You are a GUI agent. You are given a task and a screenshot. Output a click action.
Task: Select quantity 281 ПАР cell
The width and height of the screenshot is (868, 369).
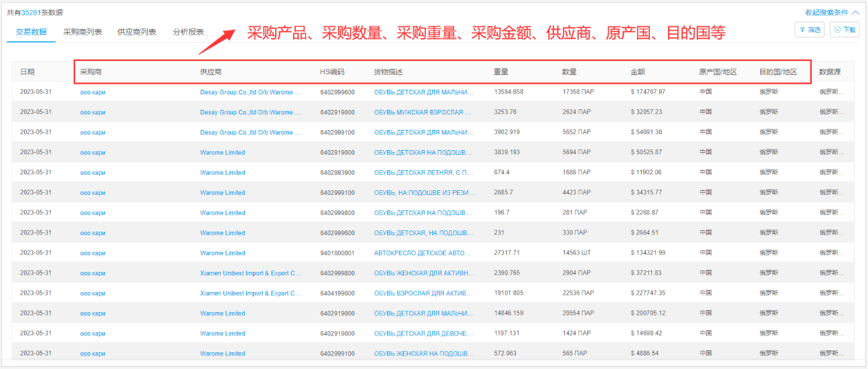click(x=574, y=212)
